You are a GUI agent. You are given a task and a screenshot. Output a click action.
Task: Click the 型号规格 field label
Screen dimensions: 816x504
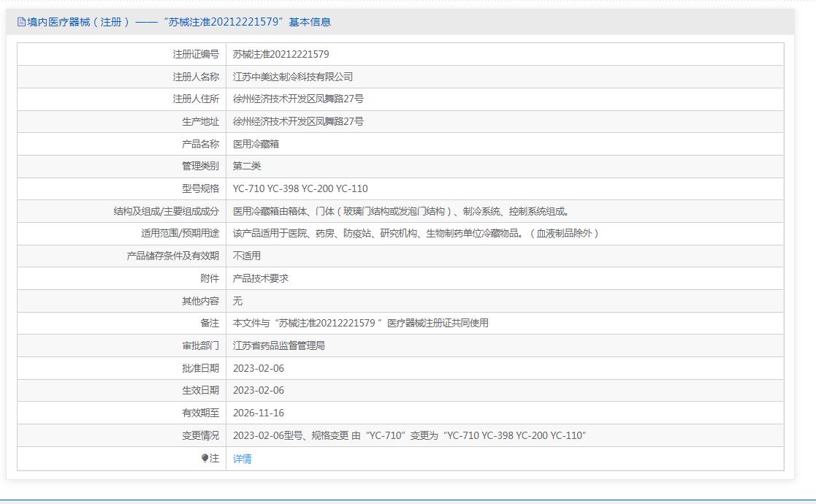click(x=200, y=188)
